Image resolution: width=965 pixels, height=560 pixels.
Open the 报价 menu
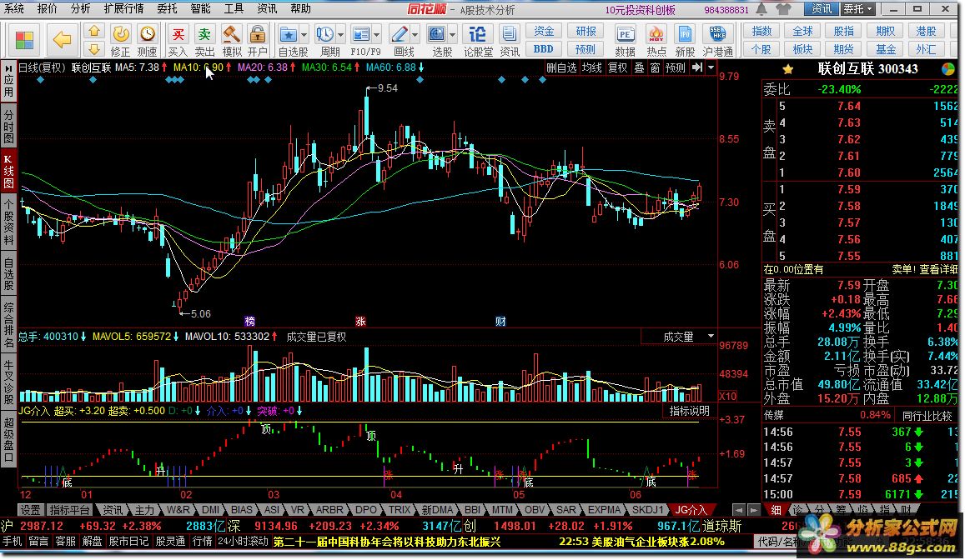tap(48, 8)
